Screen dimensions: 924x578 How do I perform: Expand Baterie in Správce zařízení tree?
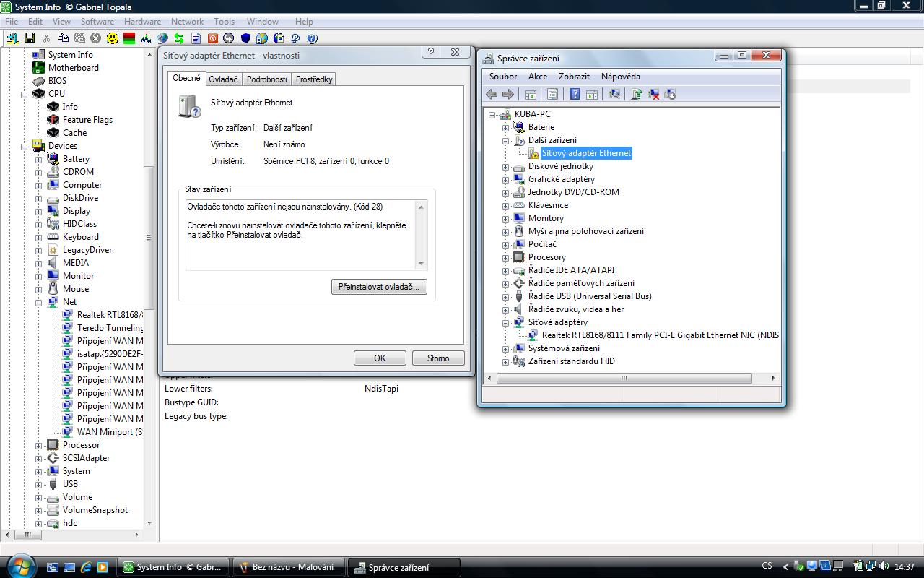(x=506, y=127)
